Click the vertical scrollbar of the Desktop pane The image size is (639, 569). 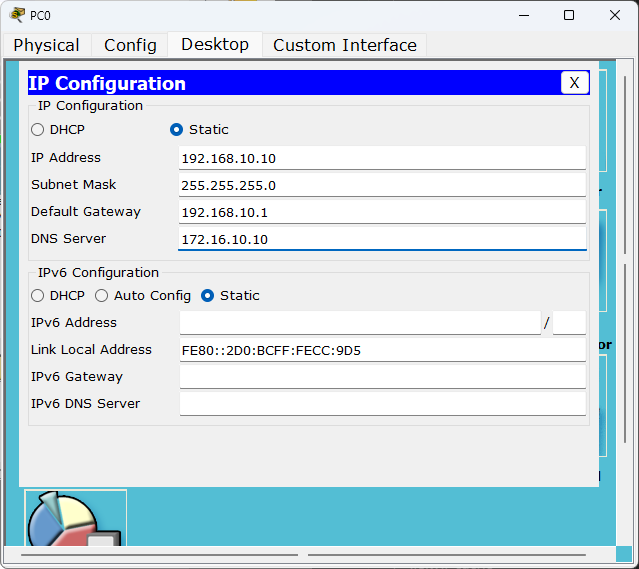point(625,261)
